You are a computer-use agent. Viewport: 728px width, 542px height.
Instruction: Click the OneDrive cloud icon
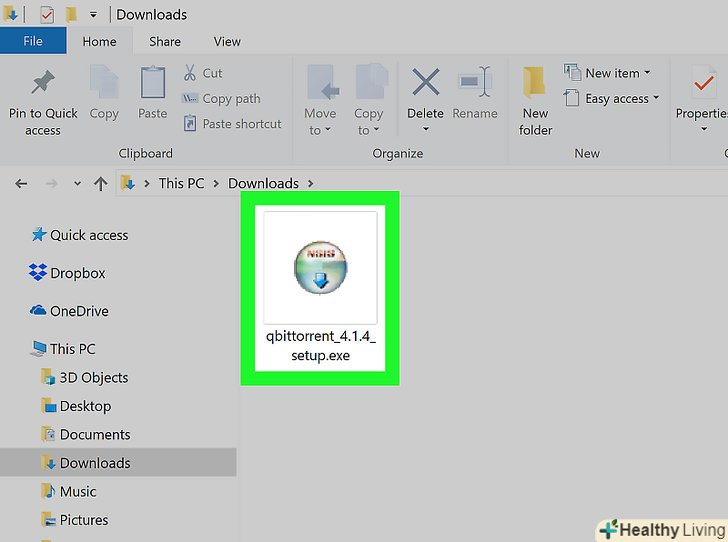[x=38, y=310]
